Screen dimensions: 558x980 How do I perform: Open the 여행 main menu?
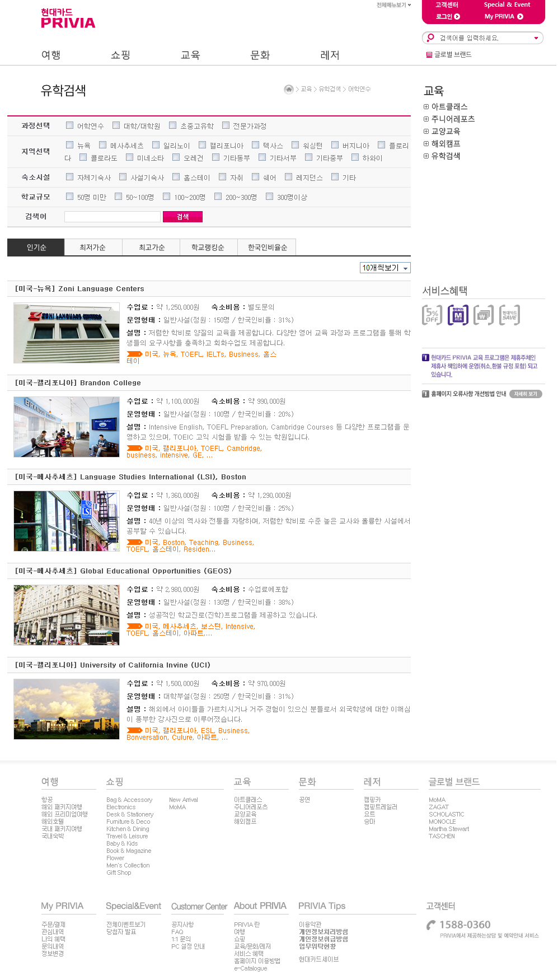(x=51, y=55)
